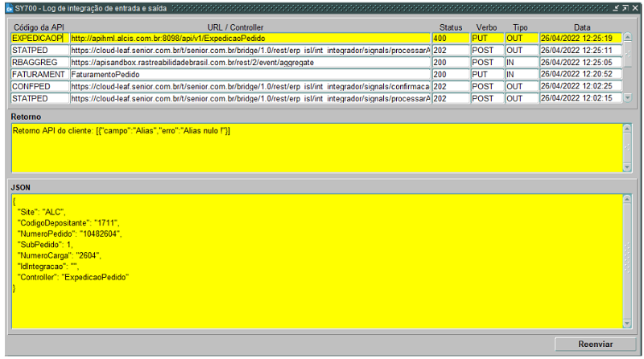644x359 pixels.
Task: Click the FaturamentoPedido controller field
Action: 250,74
